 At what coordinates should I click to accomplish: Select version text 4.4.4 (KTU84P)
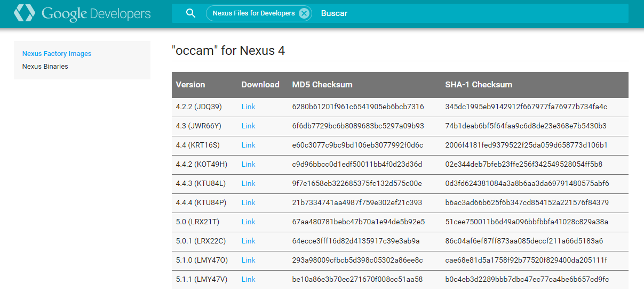coord(201,202)
